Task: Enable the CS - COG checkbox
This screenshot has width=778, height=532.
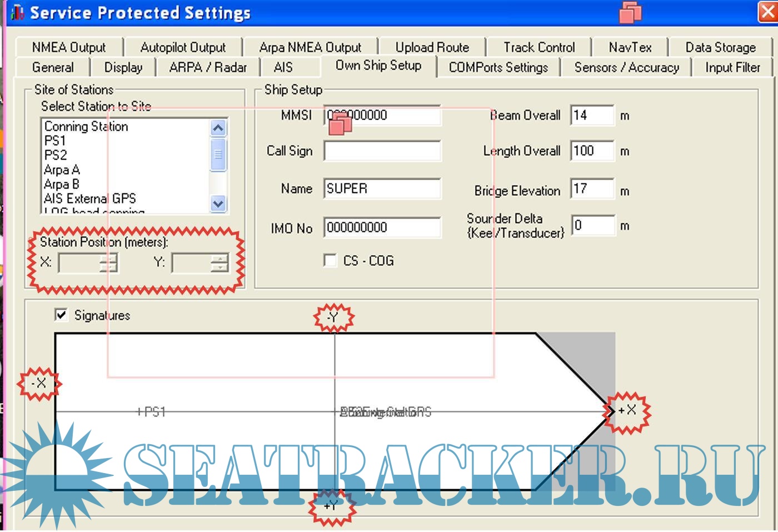Action: coord(331,261)
